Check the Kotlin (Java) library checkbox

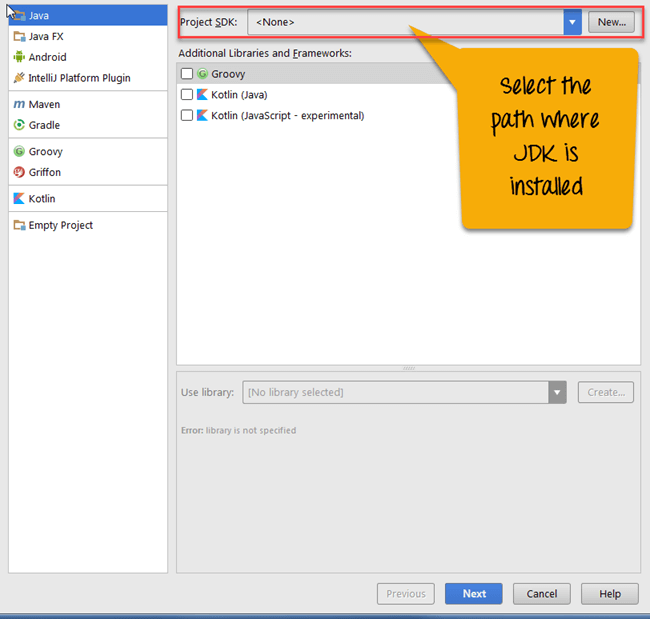(x=187, y=95)
